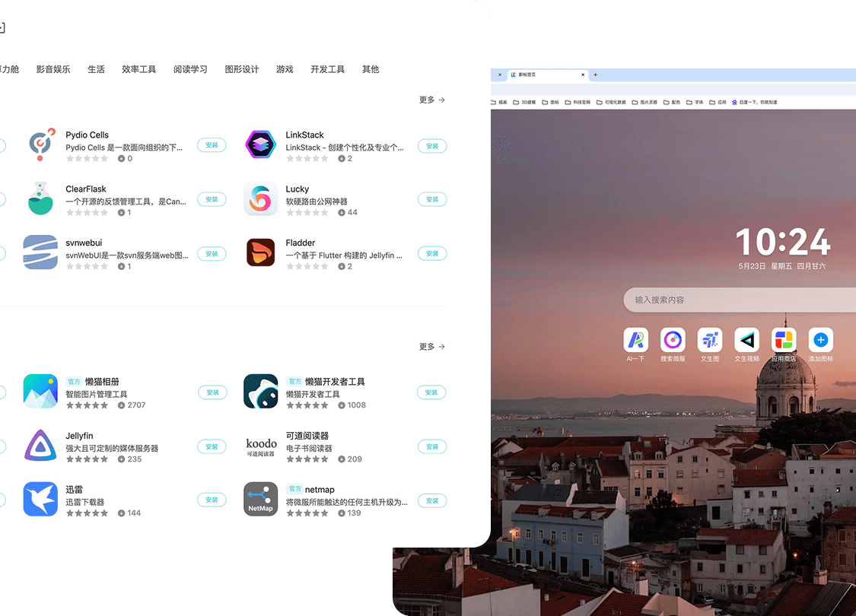Image resolution: width=856 pixels, height=616 pixels.
Task: Open the 应用商店 shortcut icon
Action: pos(783,340)
